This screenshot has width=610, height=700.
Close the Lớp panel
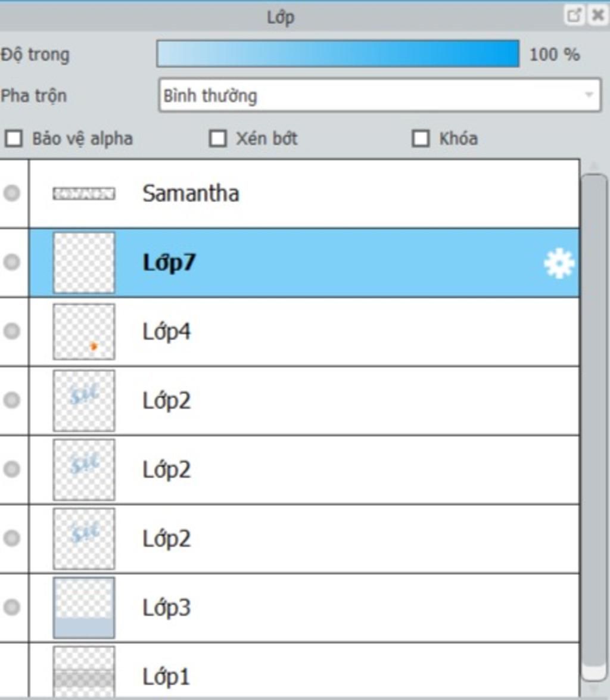[x=597, y=16]
